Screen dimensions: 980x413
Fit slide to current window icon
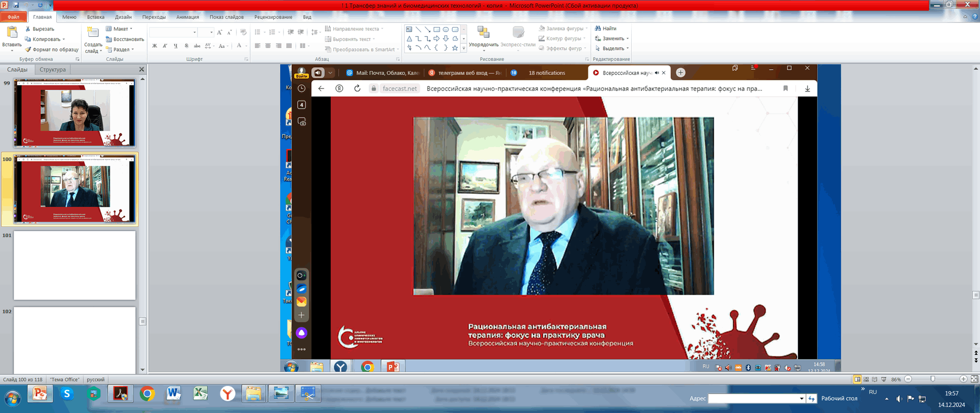click(974, 379)
